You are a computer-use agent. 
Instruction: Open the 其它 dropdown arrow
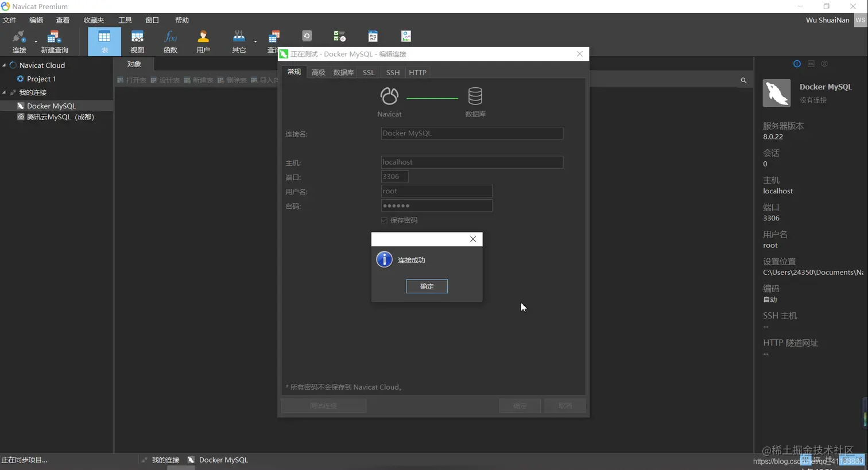click(255, 41)
